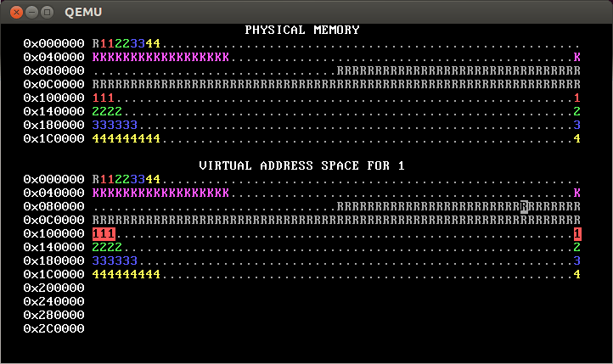Click the PHYSICAL MEMORY heading
613x364 pixels.
[x=302, y=30]
